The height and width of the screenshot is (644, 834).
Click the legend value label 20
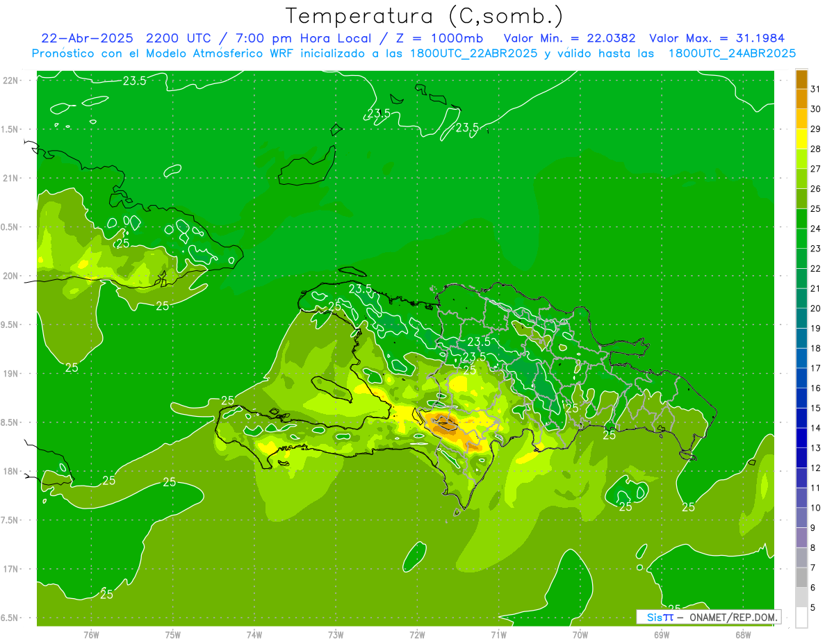(815, 308)
